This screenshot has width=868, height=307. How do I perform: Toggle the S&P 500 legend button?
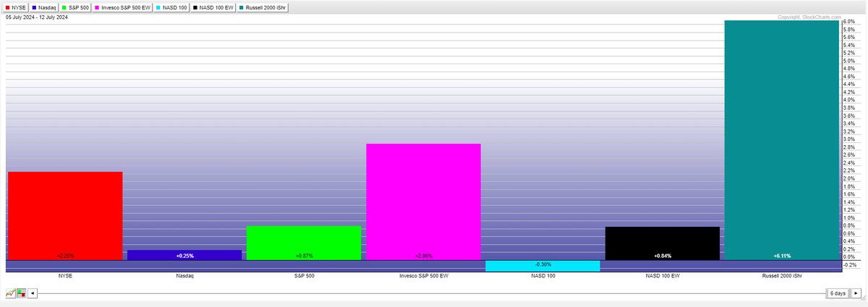[x=76, y=7]
